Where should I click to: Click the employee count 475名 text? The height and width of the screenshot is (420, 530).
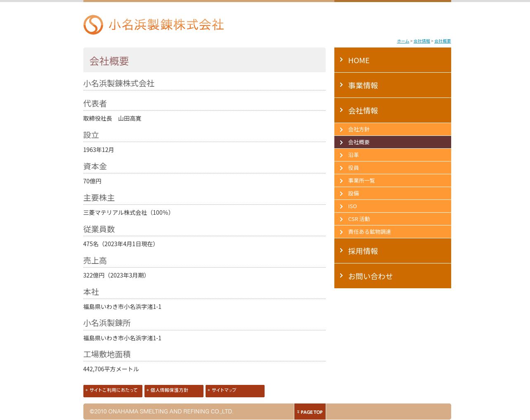tap(121, 244)
